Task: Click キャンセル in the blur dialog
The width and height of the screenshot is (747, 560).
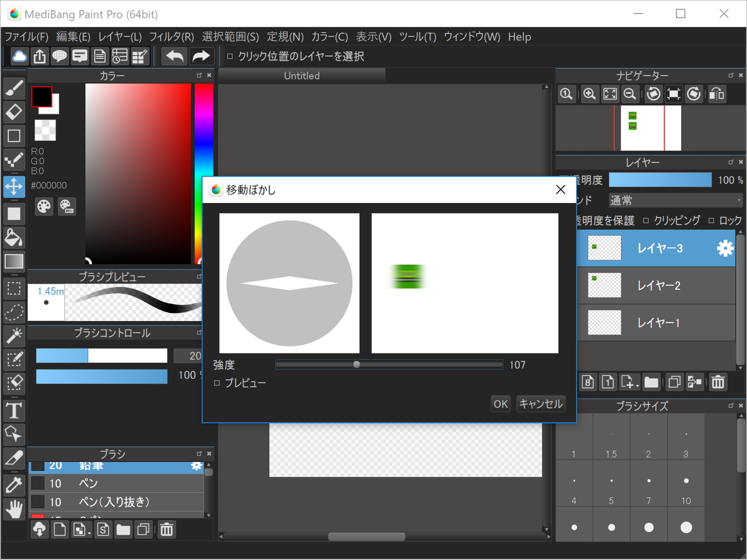Action: click(x=541, y=404)
